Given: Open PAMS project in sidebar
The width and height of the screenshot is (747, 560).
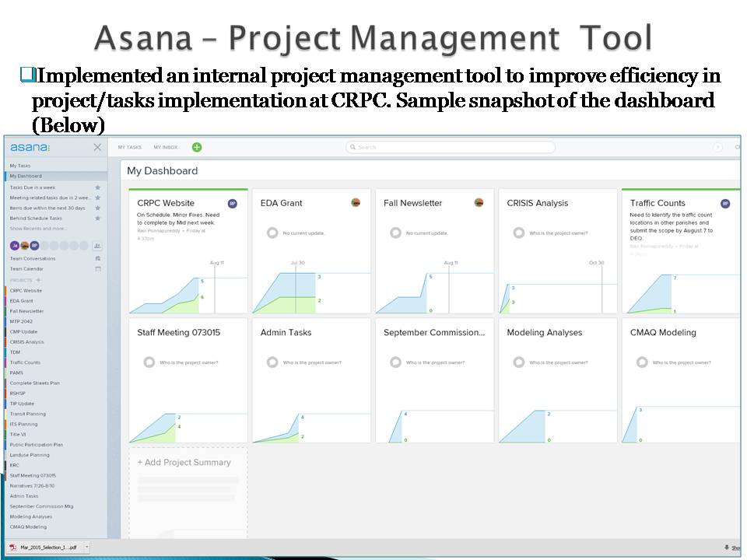Looking at the screenshot, I should click(x=16, y=373).
